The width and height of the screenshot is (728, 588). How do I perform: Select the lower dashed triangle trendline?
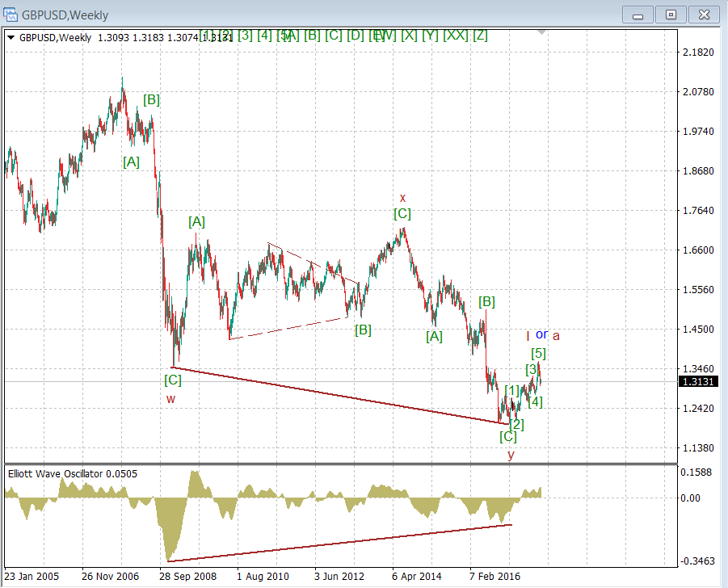point(288,329)
